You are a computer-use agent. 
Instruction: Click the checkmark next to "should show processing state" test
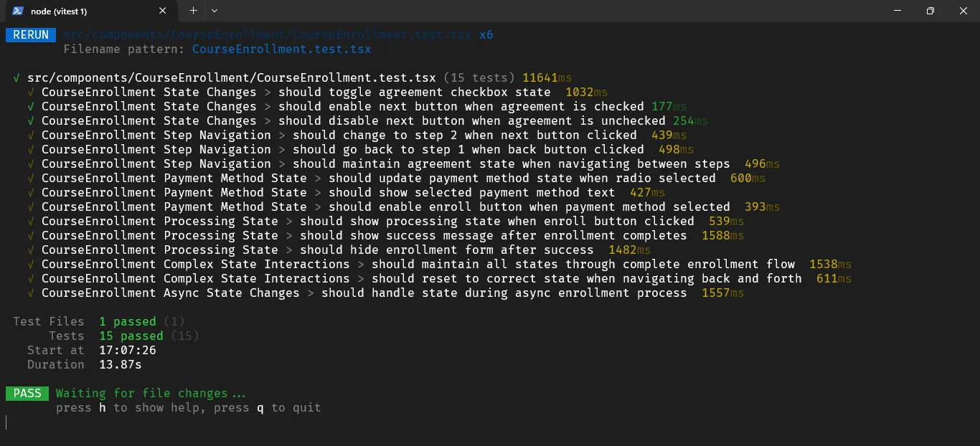pyautogui.click(x=29, y=221)
